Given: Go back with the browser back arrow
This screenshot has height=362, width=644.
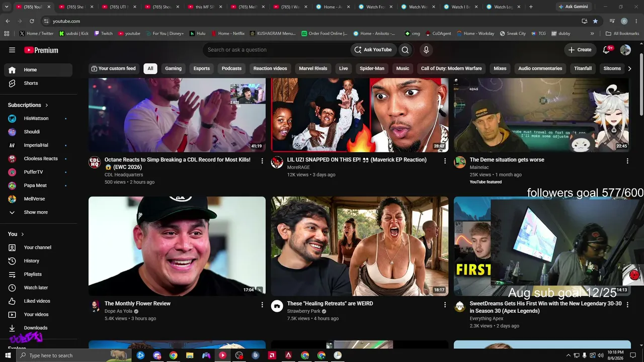Looking at the screenshot, I should tap(8, 21).
